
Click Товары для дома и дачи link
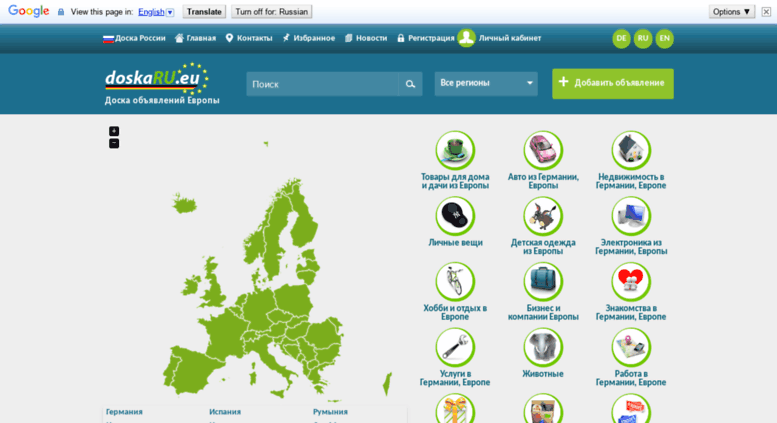tap(455, 181)
